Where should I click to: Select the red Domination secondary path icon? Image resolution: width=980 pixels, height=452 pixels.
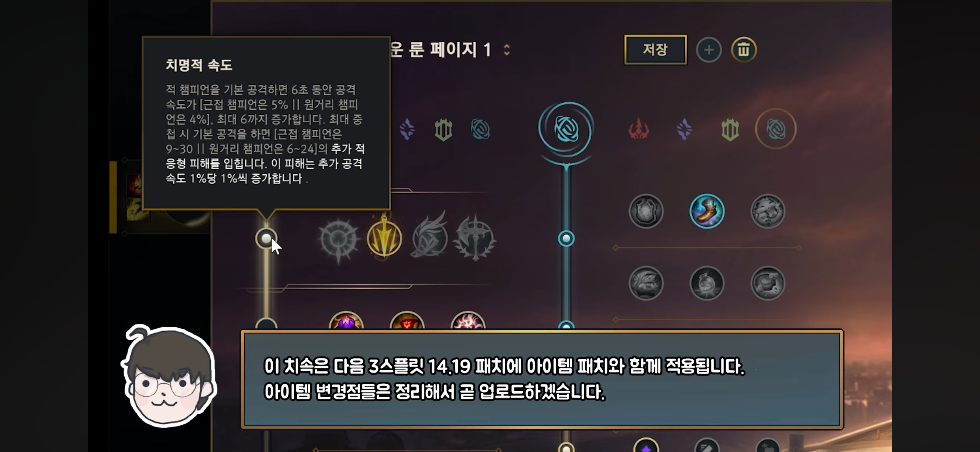point(639,129)
